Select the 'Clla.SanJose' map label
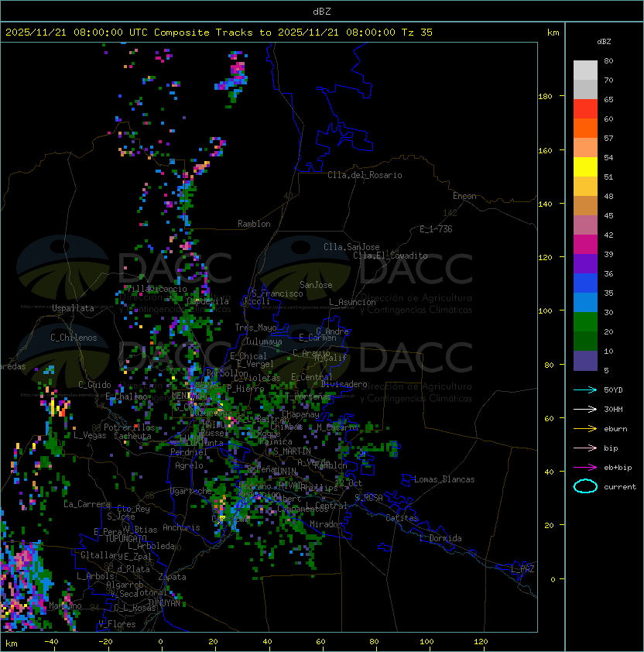This screenshot has height=652, width=644. coord(351,247)
